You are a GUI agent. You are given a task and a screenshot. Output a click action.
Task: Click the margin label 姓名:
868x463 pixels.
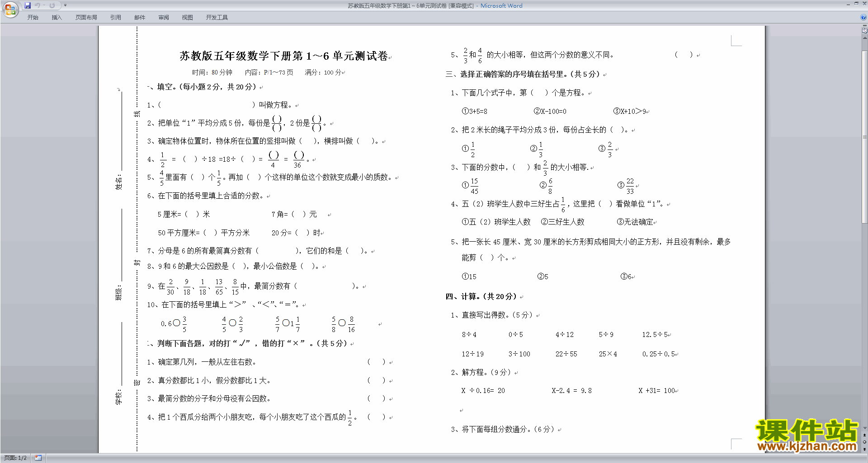(119, 182)
